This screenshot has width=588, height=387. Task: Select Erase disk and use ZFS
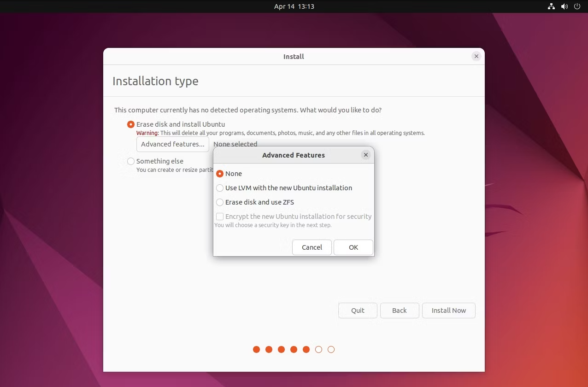[x=220, y=202]
